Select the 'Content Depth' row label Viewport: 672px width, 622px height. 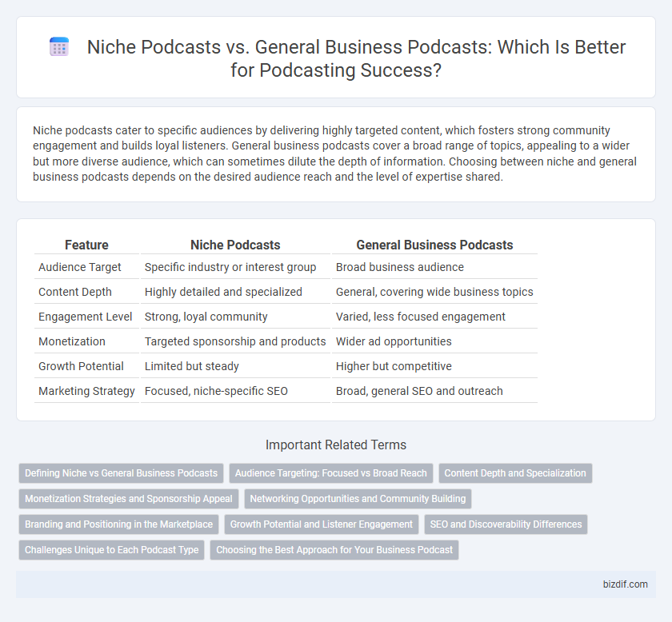[75, 292]
